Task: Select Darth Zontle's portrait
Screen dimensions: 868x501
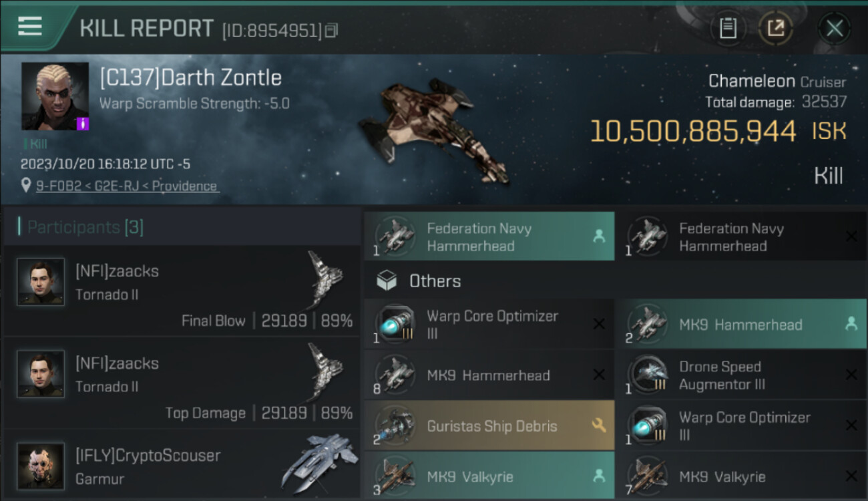Action: (55, 96)
